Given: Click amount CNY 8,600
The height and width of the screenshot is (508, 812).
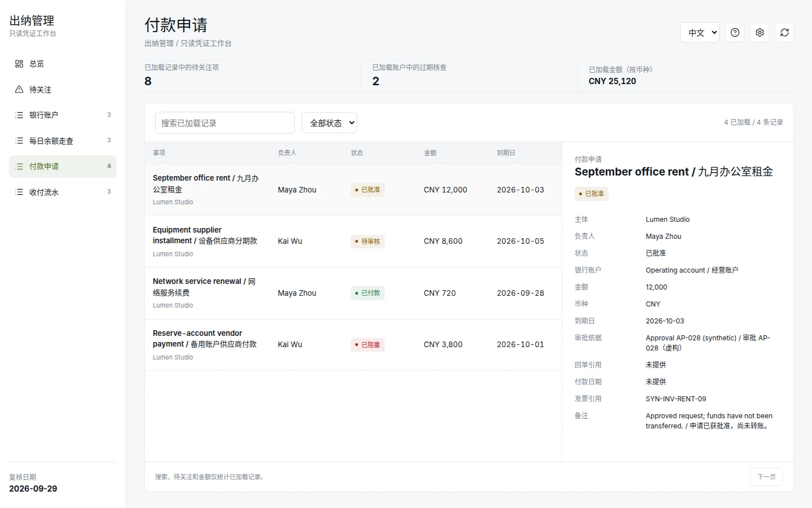Looking at the screenshot, I should pyautogui.click(x=443, y=241).
